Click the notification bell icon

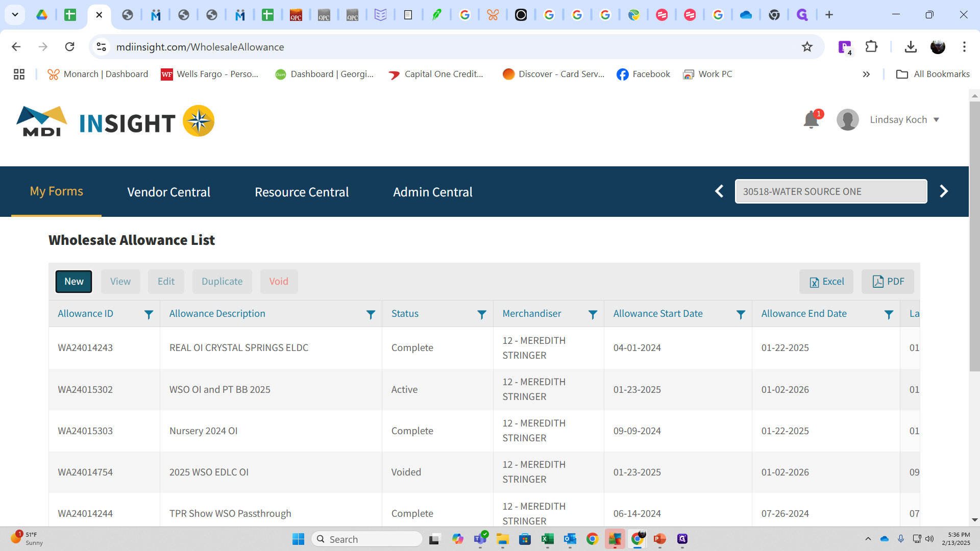[811, 120]
